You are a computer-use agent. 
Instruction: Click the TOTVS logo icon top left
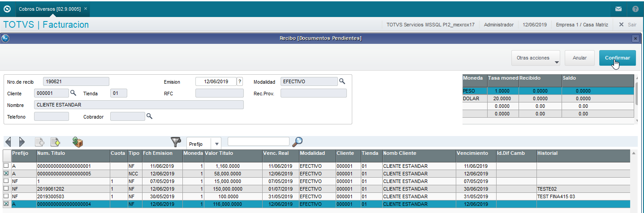coord(7,9)
